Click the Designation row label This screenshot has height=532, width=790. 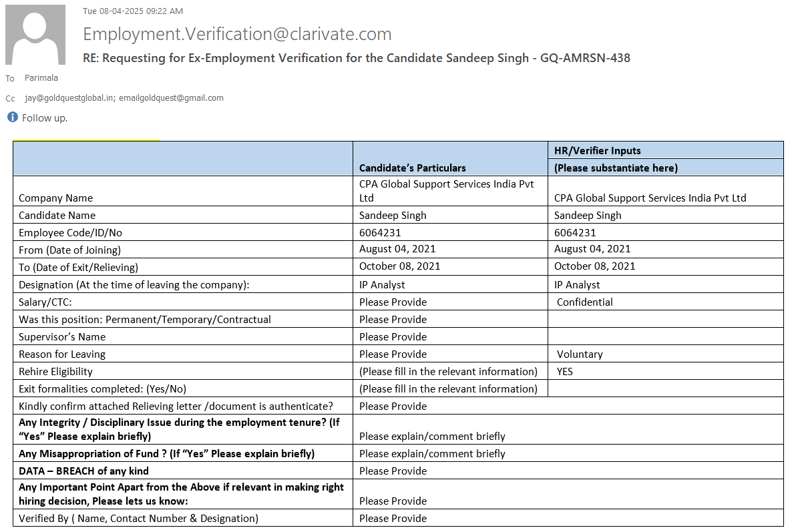pyautogui.click(x=134, y=284)
